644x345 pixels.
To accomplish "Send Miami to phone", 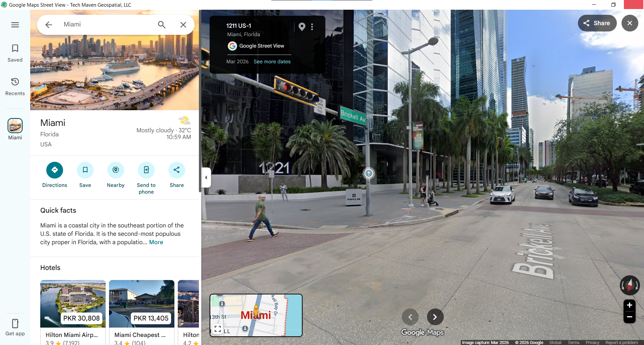I will (x=146, y=178).
